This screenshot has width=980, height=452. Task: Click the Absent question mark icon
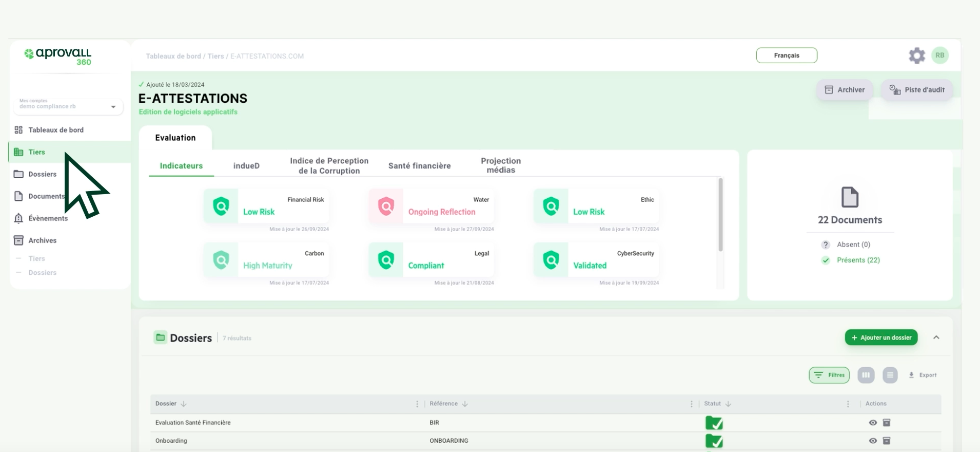coord(826,245)
